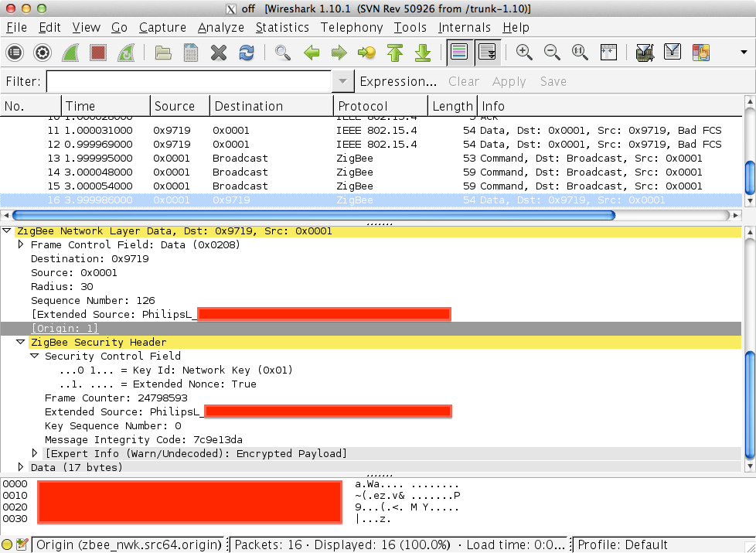Open the Capture menu
This screenshot has width=756, height=553.
pyautogui.click(x=162, y=28)
